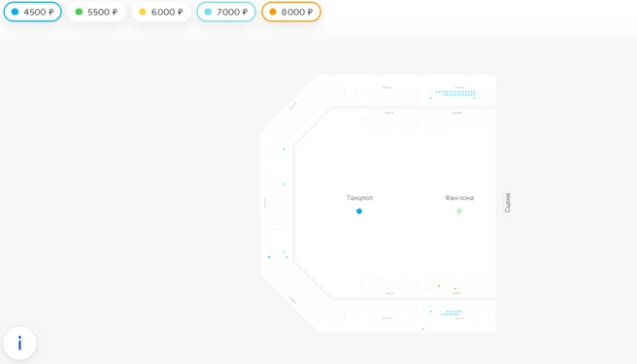Screen dimensions: 637x364
Task: Toggle the 7000 ₽ price filter
Action: 226,12
